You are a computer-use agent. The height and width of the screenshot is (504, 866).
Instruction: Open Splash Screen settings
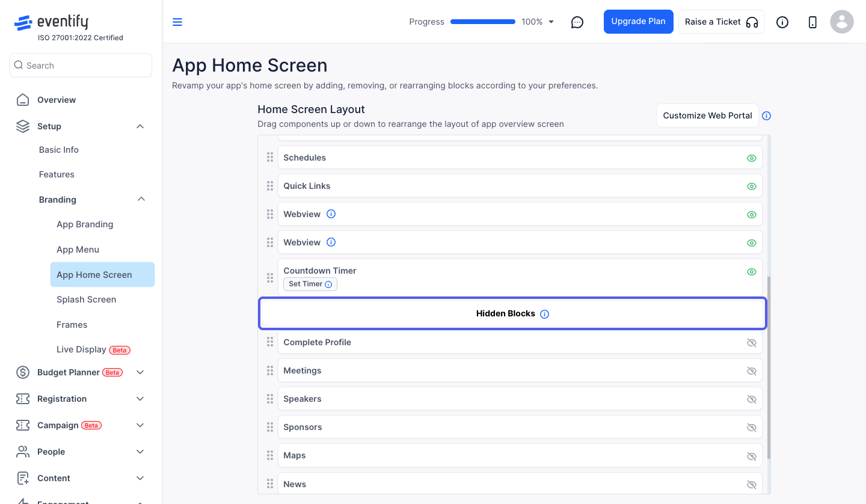[x=87, y=300]
